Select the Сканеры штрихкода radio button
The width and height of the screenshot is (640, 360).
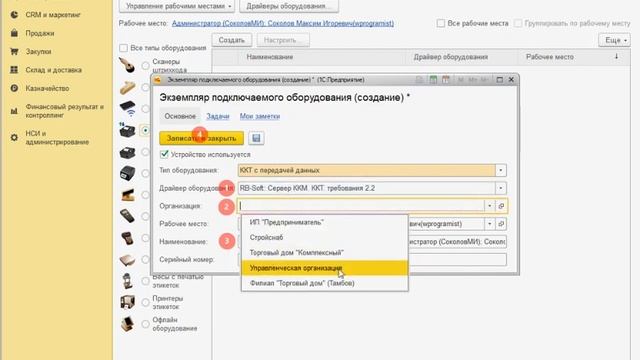(145, 66)
